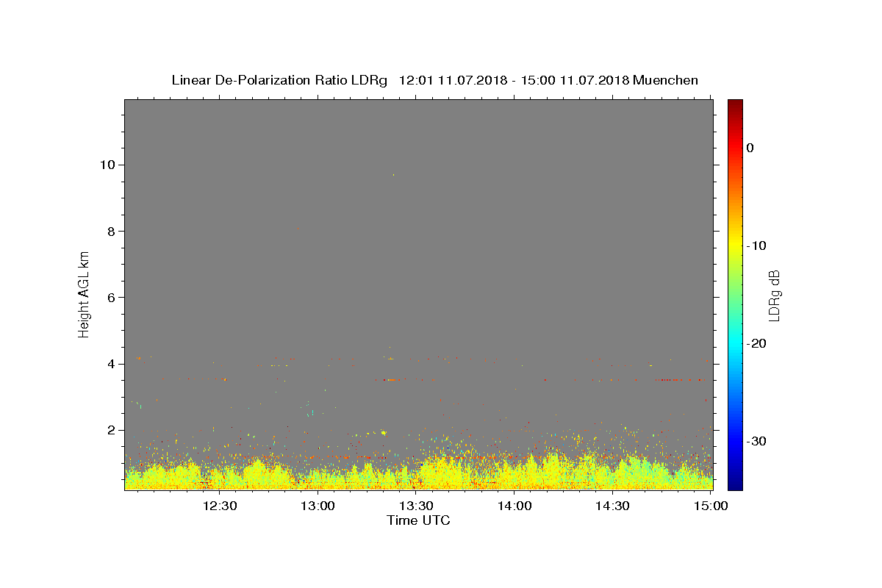Click the plot title mentioning Muenchen
The width and height of the screenshot is (882, 588).
[434, 80]
